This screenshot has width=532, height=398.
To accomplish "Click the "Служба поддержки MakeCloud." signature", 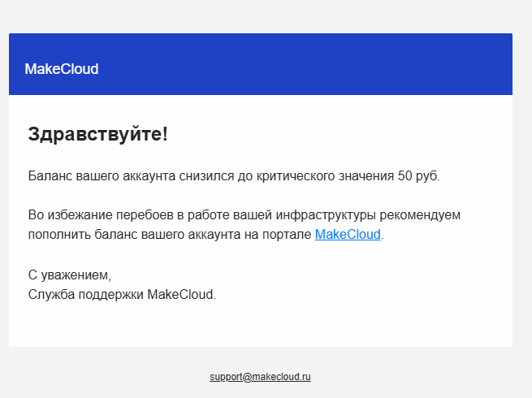I will tap(122, 295).
